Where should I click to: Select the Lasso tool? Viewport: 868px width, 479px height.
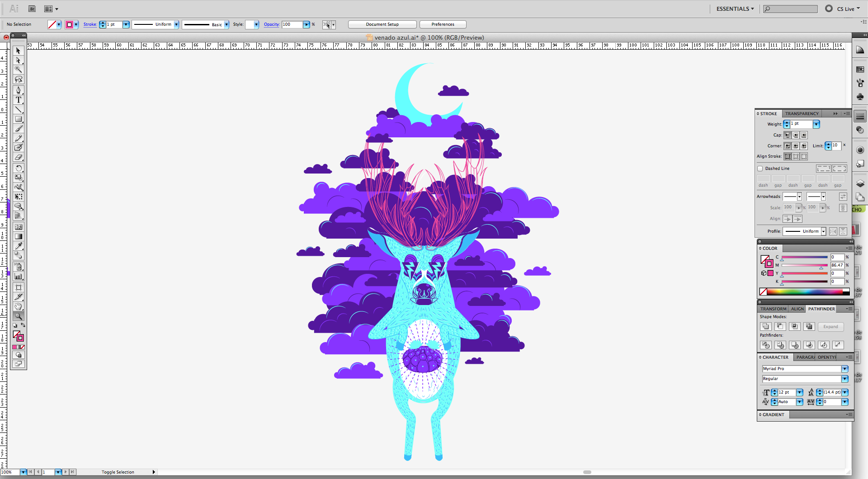(x=18, y=80)
